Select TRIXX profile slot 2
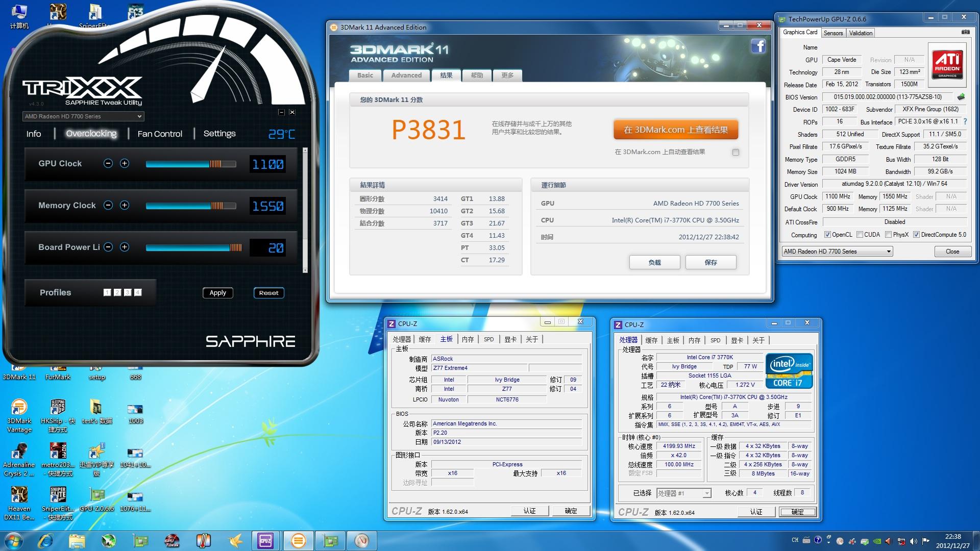This screenshot has width=980, height=551. (x=117, y=292)
